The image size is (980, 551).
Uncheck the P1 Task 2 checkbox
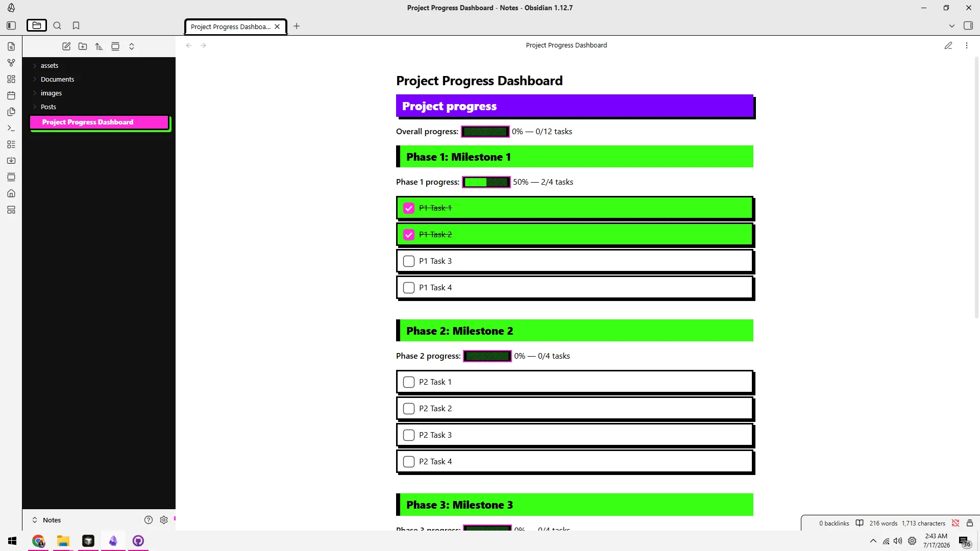tap(409, 235)
